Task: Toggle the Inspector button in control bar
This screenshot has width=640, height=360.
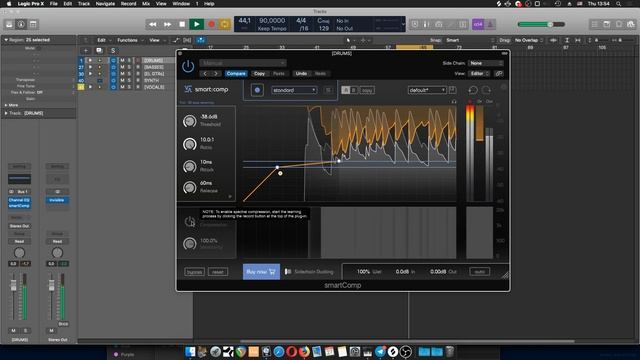Action: (x=21, y=24)
